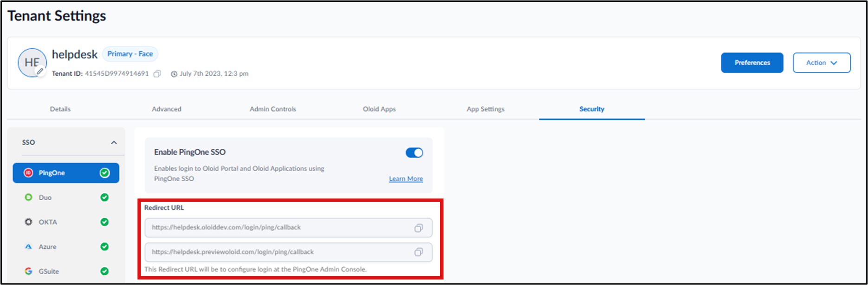This screenshot has height=285, width=868.
Task: Click the Azure enabled green checkmark
Action: coord(104,247)
